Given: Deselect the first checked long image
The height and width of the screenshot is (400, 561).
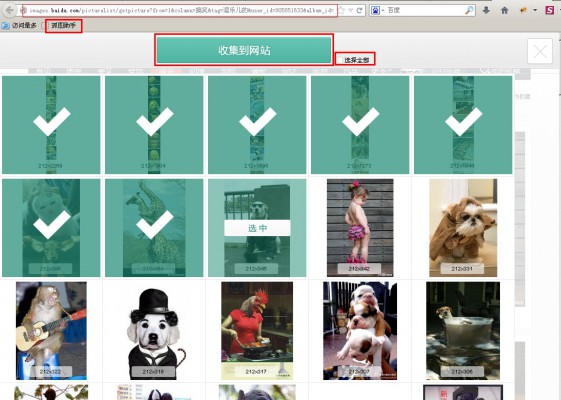Looking at the screenshot, I should (x=51, y=125).
